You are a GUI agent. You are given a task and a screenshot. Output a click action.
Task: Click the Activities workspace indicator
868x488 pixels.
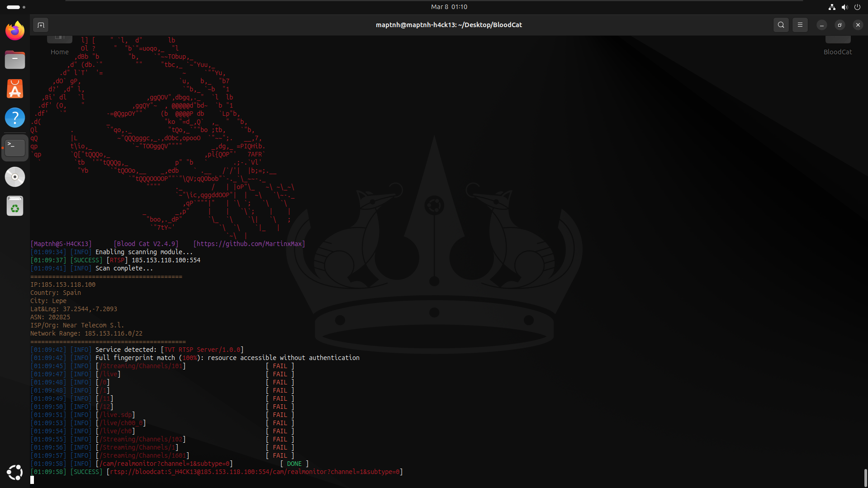coord(16,7)
